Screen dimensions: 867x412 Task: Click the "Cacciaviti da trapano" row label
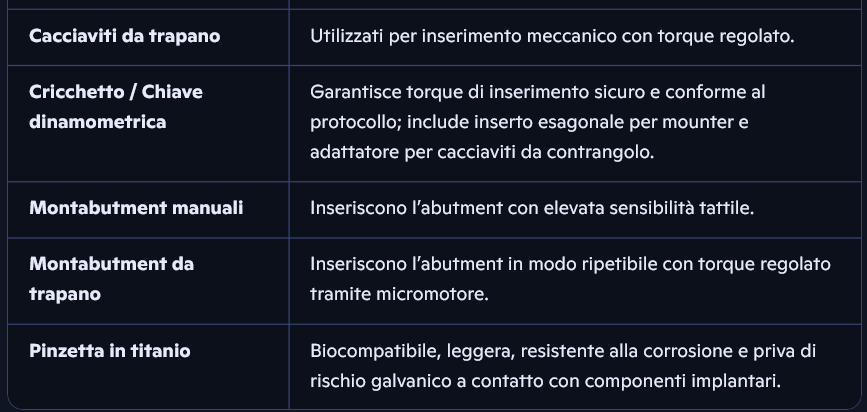click(x=125, y=36)
